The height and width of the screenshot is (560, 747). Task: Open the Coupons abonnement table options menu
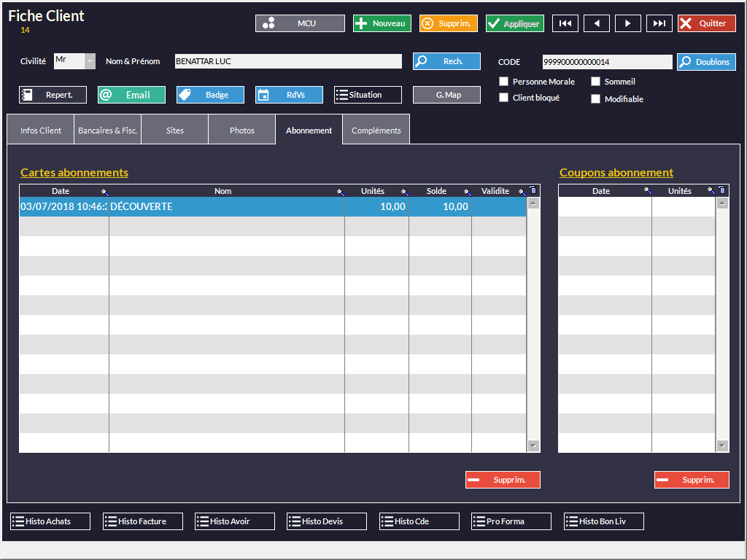pyautogui.click(x=722, y=190)
